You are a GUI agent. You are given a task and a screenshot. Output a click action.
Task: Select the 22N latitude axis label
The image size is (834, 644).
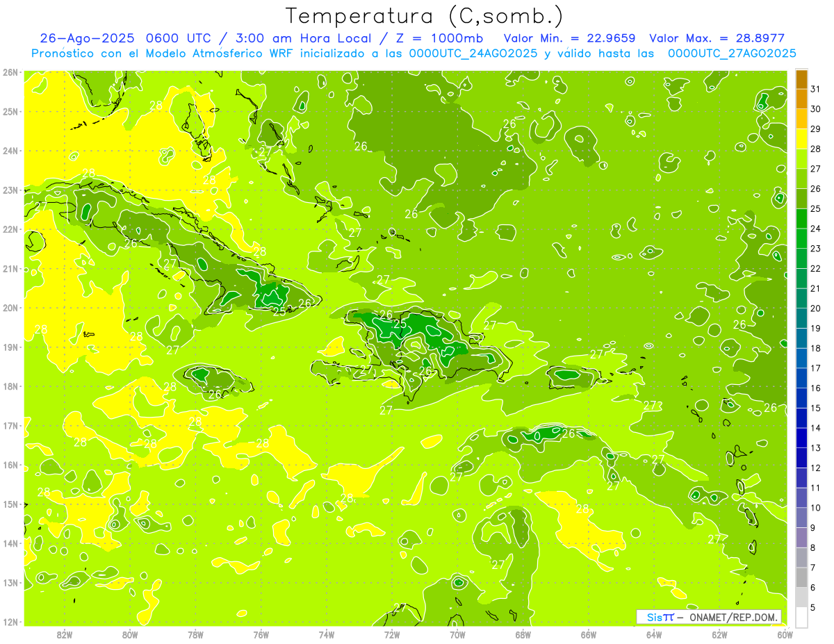pyautogui.click(x=10, y=229)
